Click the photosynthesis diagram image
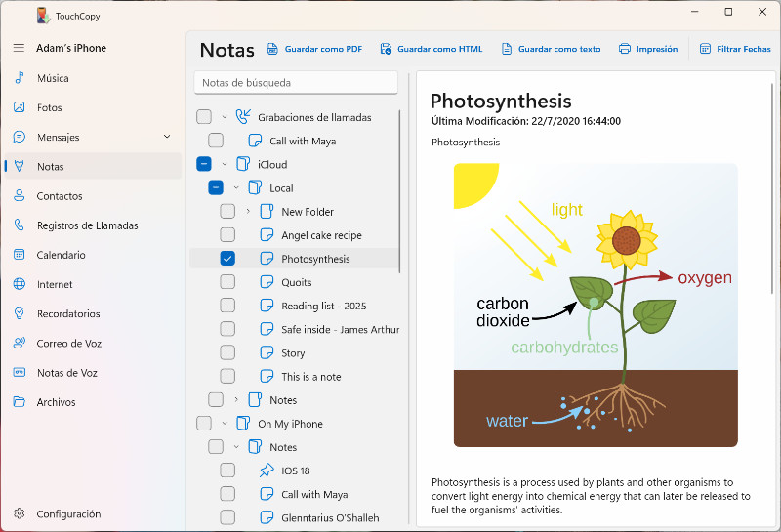781x532 pixels. point(596,305)
